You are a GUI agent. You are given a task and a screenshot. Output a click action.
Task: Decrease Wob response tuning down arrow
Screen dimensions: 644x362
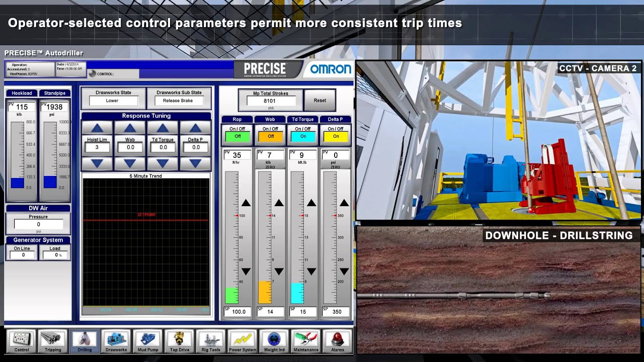130,163
